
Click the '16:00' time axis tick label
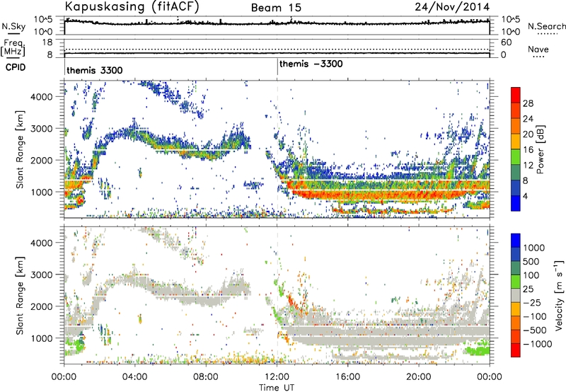347,377
